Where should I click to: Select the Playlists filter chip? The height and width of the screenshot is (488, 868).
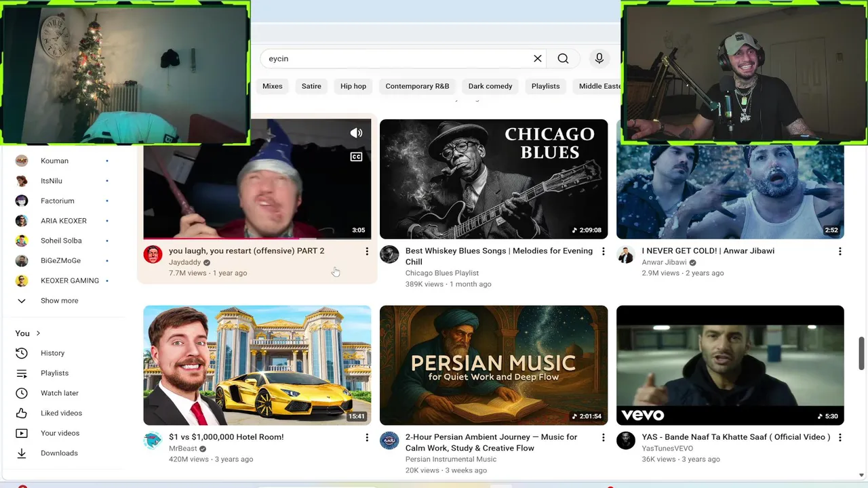(546, 86)
